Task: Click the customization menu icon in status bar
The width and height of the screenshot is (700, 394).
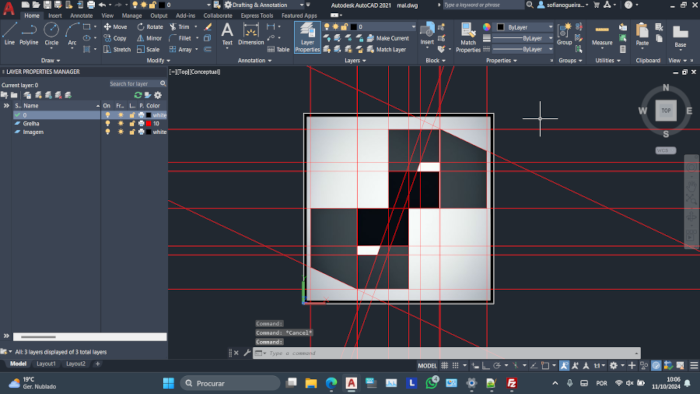Action: (x=694, y=365)
